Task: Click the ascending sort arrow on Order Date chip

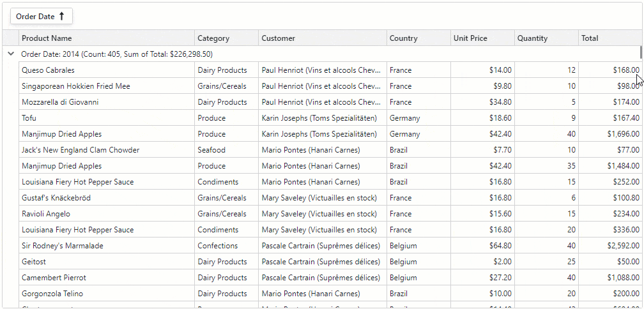Action: click(x=62, y=17)
